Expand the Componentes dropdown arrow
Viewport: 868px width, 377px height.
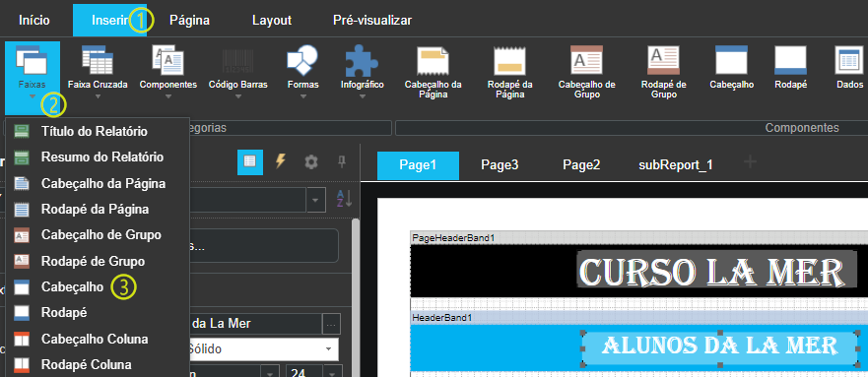point(167,96)
